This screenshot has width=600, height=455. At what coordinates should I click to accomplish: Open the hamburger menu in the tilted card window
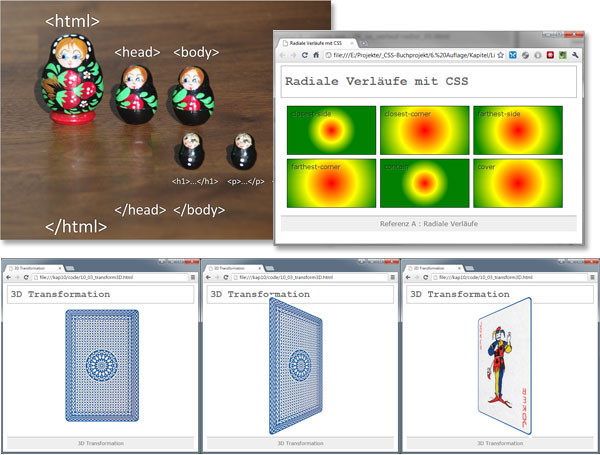tap(393, 277)
